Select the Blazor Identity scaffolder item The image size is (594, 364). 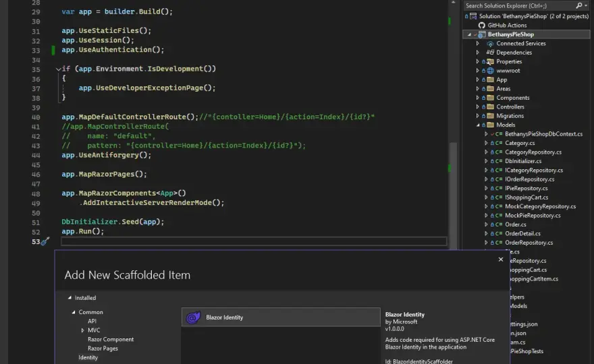click(281, 317)
